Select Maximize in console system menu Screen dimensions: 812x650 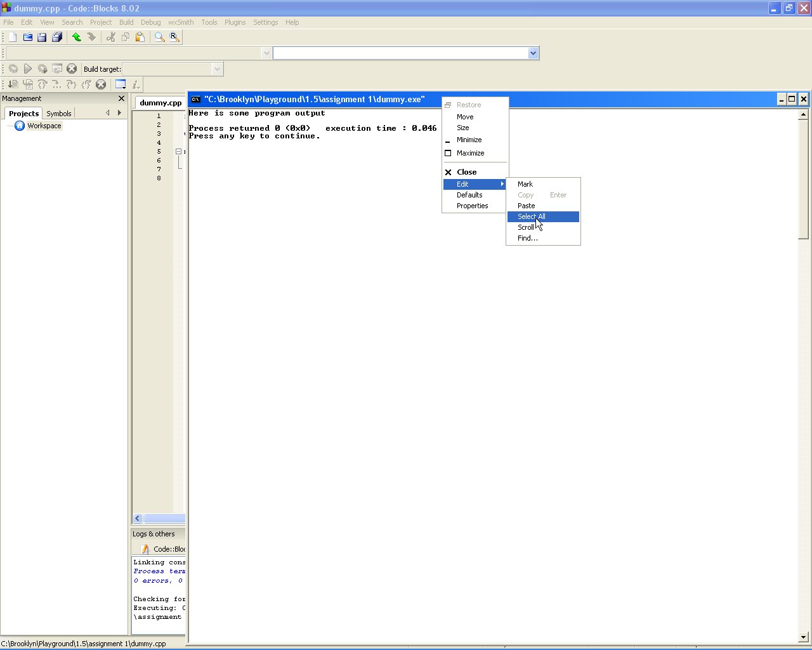(475, 153)
